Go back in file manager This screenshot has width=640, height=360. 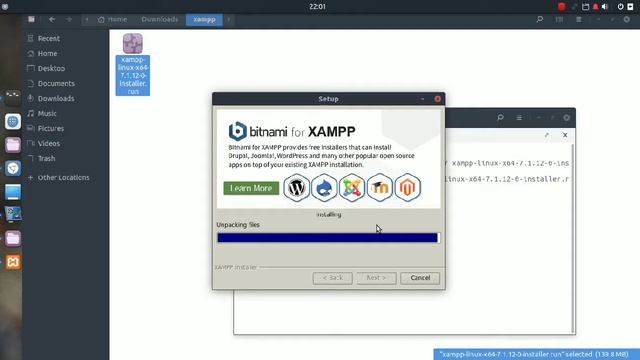[52, 19]
